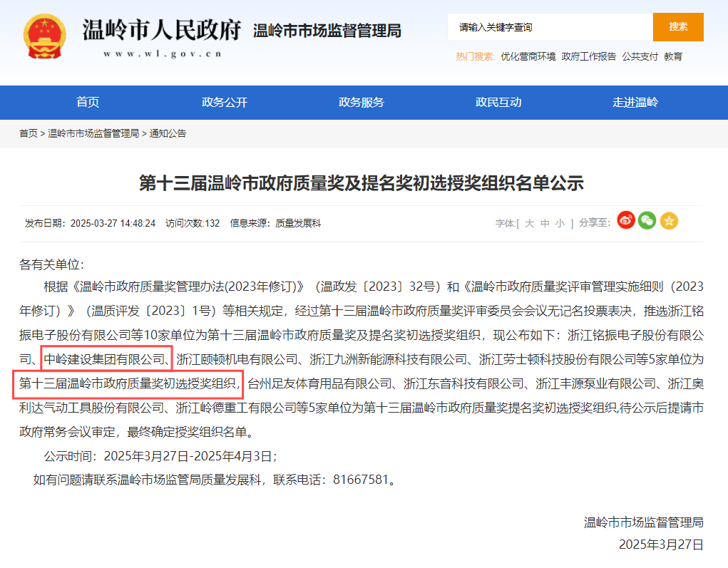Open the 走进温岭 navigation menu item

coord(635,102)
